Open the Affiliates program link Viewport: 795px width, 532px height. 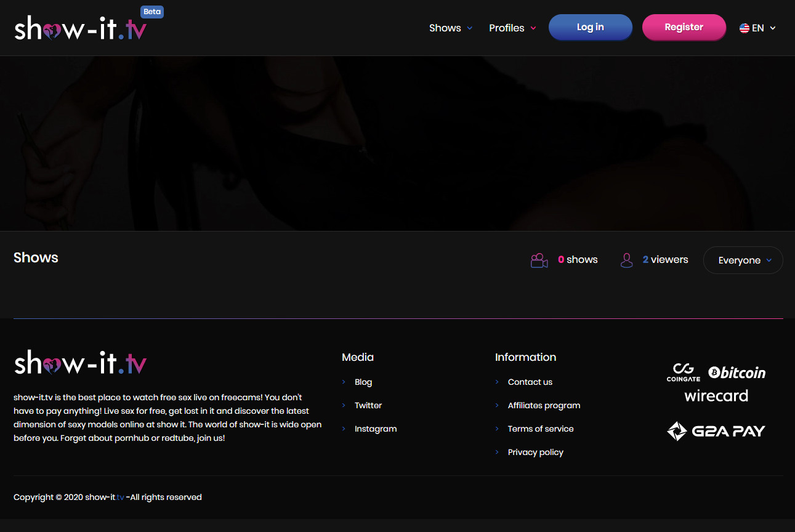tap(544, 406)
